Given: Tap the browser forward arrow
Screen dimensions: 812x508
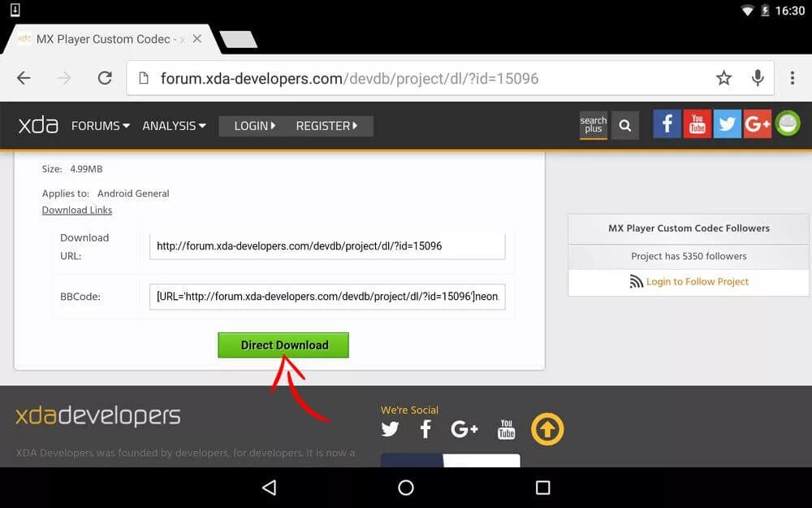Looking at the screenshot, I should pos(64,78).
